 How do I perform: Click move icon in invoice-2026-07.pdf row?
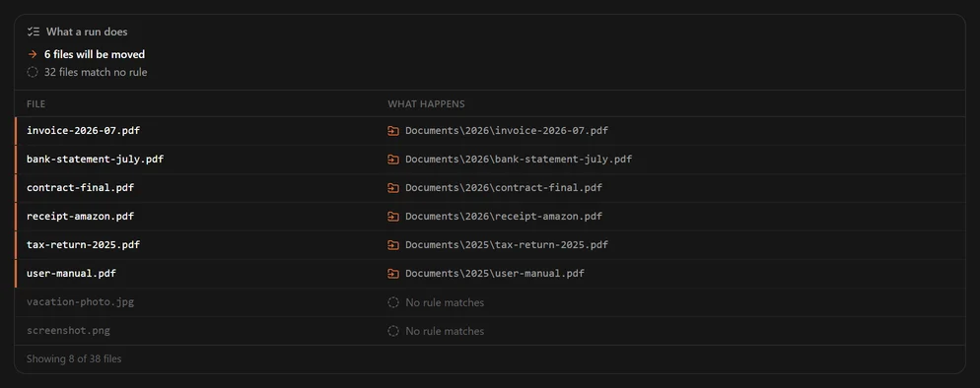(x=393, y=131)
